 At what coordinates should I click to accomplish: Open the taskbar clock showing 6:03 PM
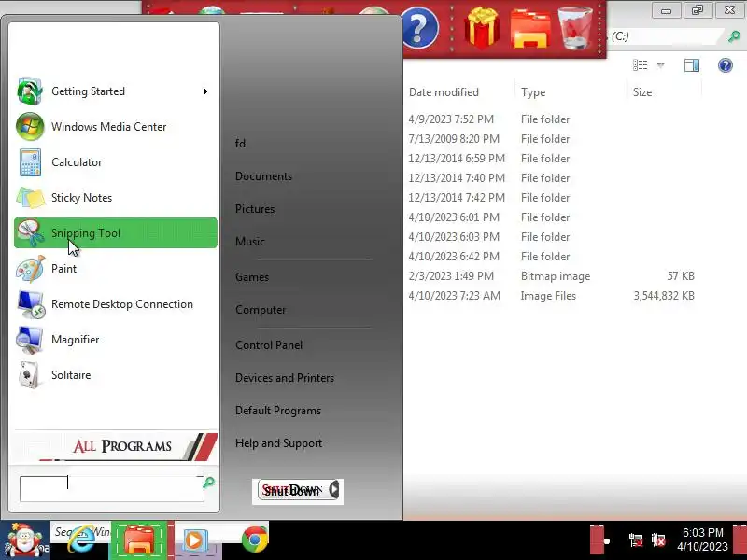[x=703, y=539]
